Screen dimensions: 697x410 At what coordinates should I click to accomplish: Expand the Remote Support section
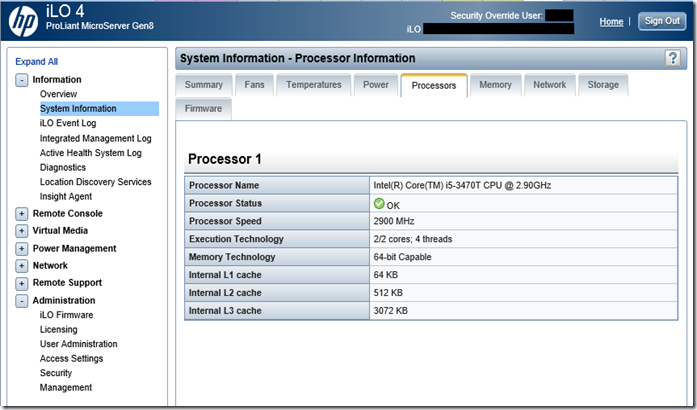tap(22, 283)
